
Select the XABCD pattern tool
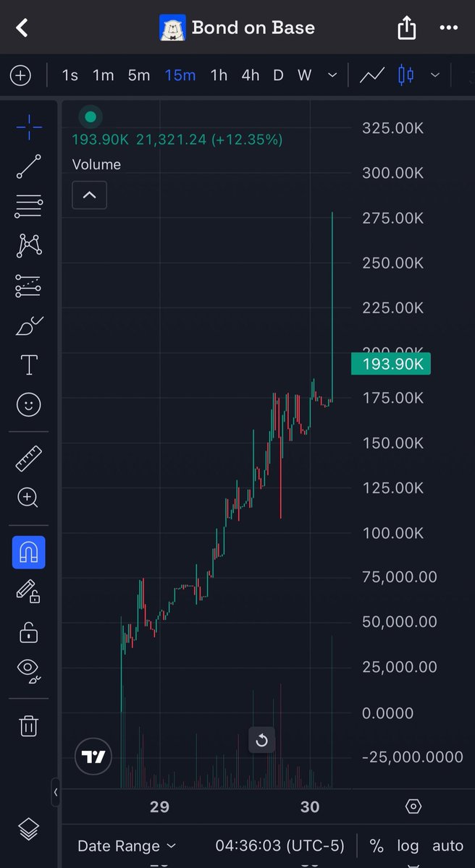click(x=29, y=245)
